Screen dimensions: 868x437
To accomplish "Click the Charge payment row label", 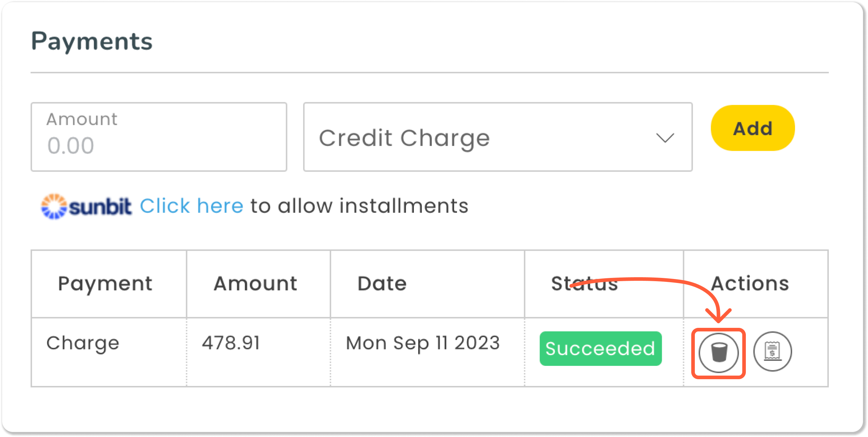I will 82,343.
